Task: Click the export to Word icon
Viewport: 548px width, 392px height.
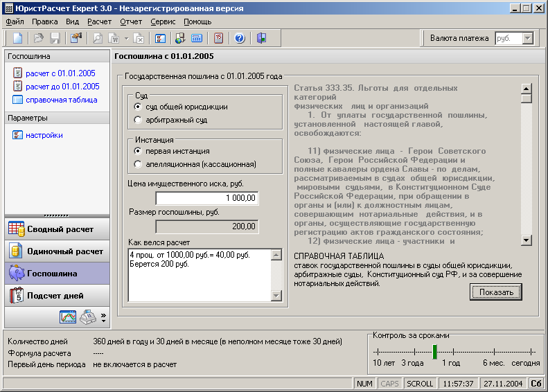Action: (114, 38)
